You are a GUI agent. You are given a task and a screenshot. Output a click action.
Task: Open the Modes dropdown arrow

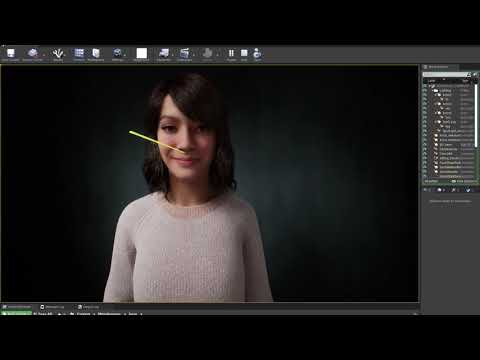pos(65,54)
